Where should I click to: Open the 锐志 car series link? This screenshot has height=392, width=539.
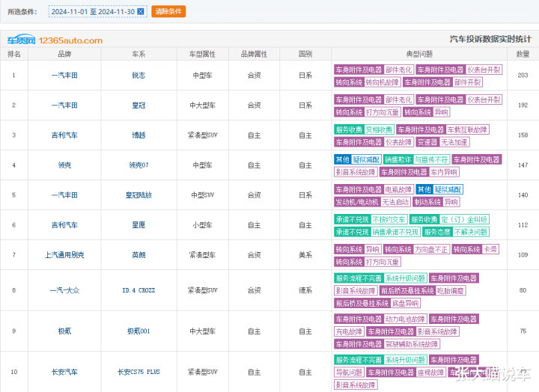click(138, 76)
